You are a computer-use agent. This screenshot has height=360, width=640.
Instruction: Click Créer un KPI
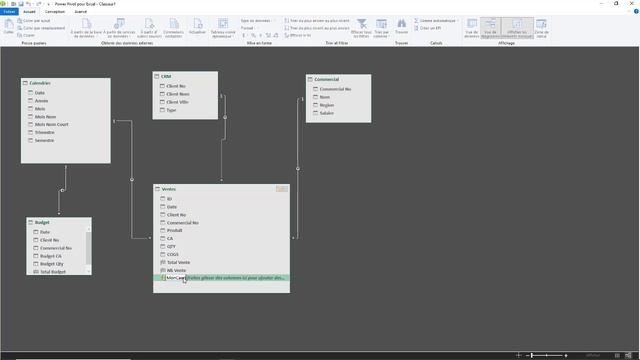(427, 28)
